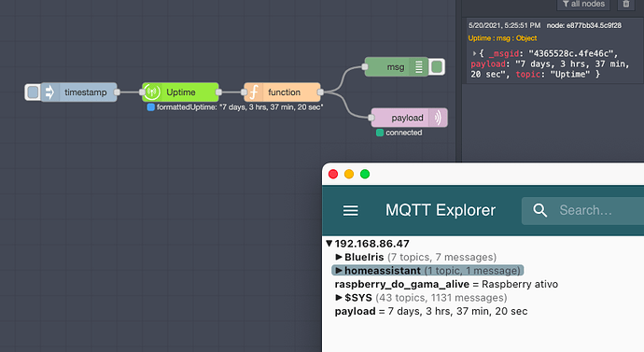Viewport: 644px width, 352px height.
Task: Expand the $SYS topics branch
Action: coord(339,297)
